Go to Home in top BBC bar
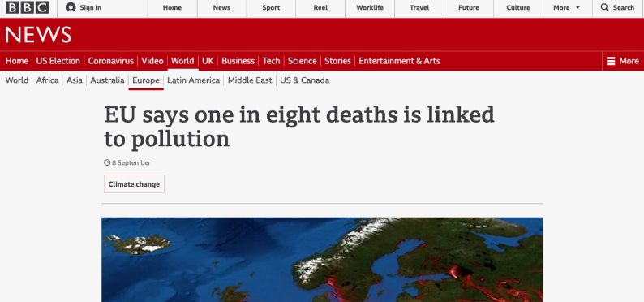Viewport: 644px width, 302px height. [172, 7]
